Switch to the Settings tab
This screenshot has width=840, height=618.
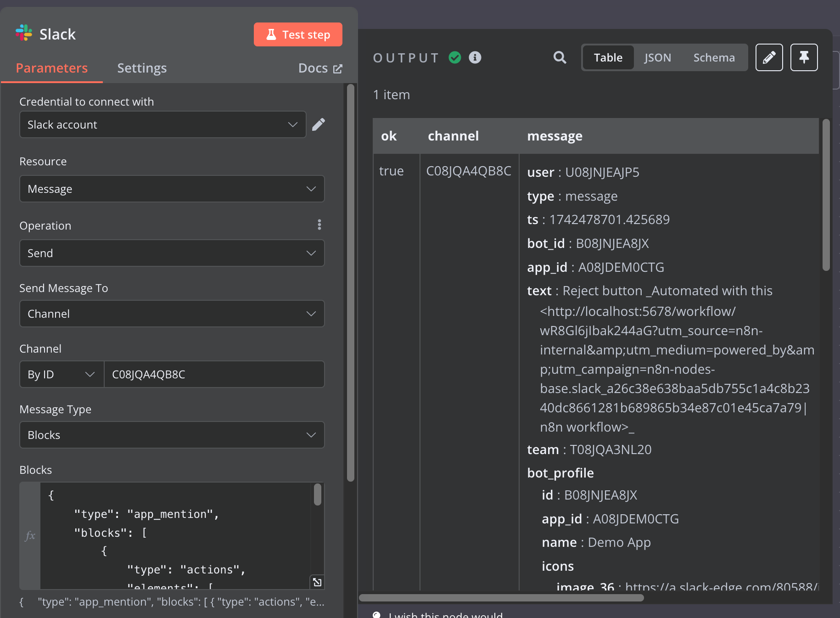142,68
